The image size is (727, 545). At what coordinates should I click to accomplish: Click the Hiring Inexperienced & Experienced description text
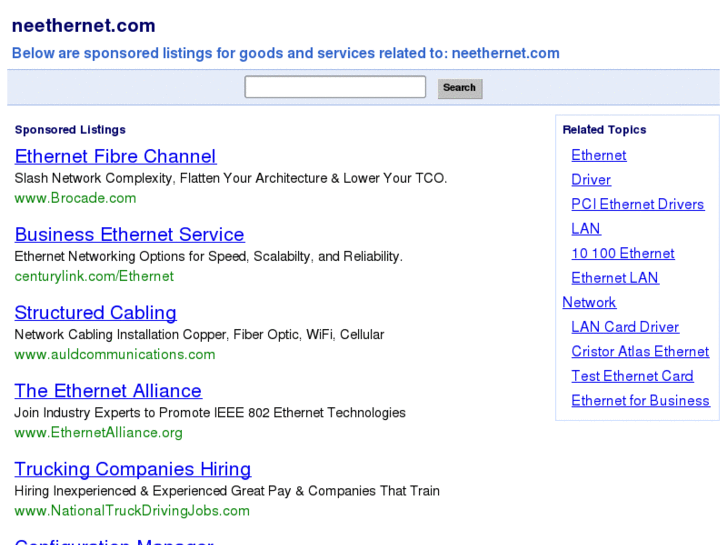click(x=227, y=491)
